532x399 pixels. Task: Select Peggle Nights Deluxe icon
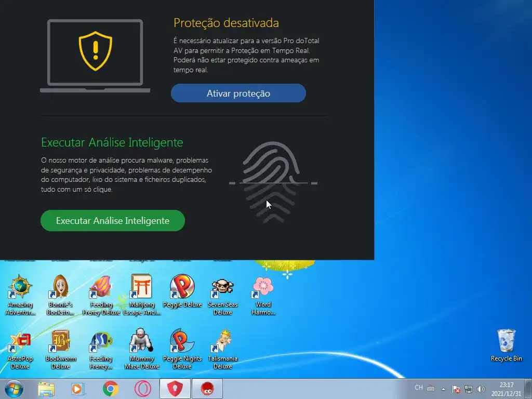tap(182, 350)
